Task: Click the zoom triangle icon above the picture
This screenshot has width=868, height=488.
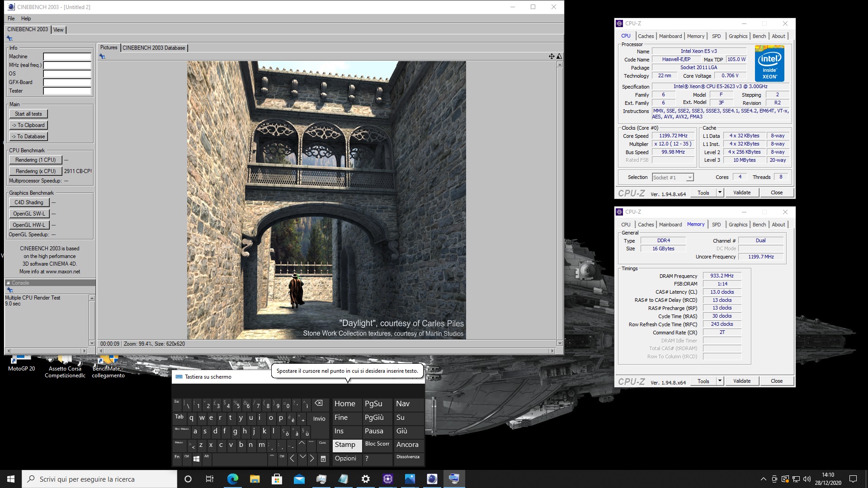Action: pyautogui.click(x=559, y=56)
